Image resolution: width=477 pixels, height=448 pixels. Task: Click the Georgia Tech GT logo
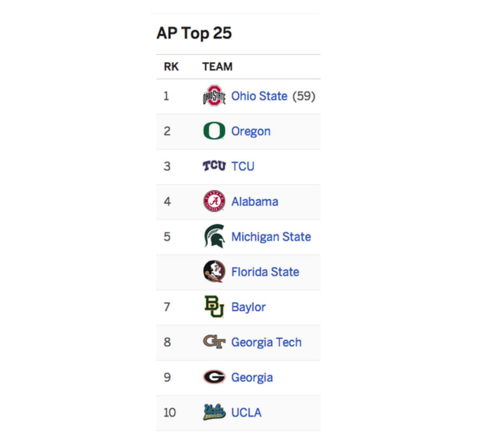tap(214, 342)
